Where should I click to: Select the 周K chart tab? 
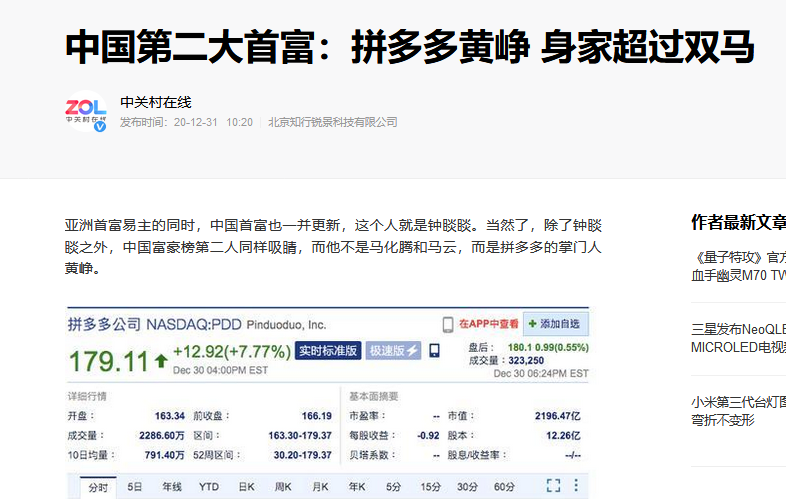click(x=283, y=487)
